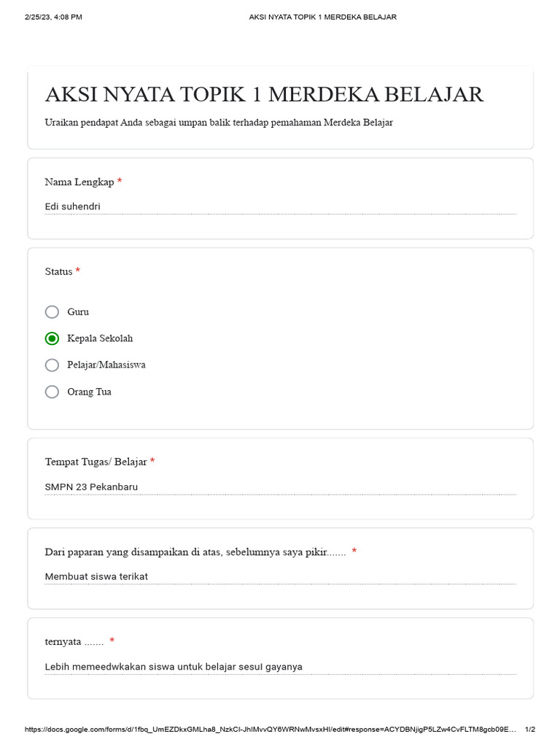Click the page header title text at top
This screenshot has height=747, width=560.
click(x=322, y=18)
